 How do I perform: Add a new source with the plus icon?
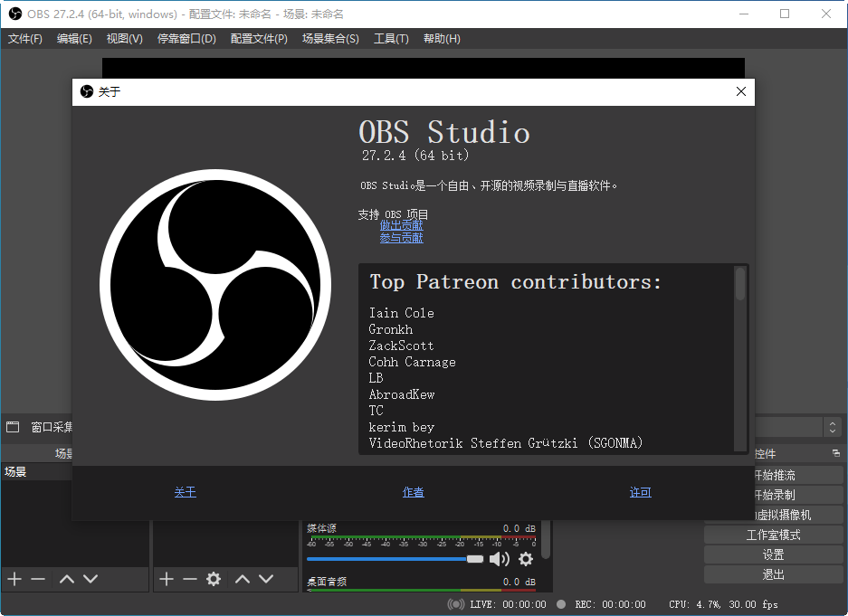click(x=167, y=579)
